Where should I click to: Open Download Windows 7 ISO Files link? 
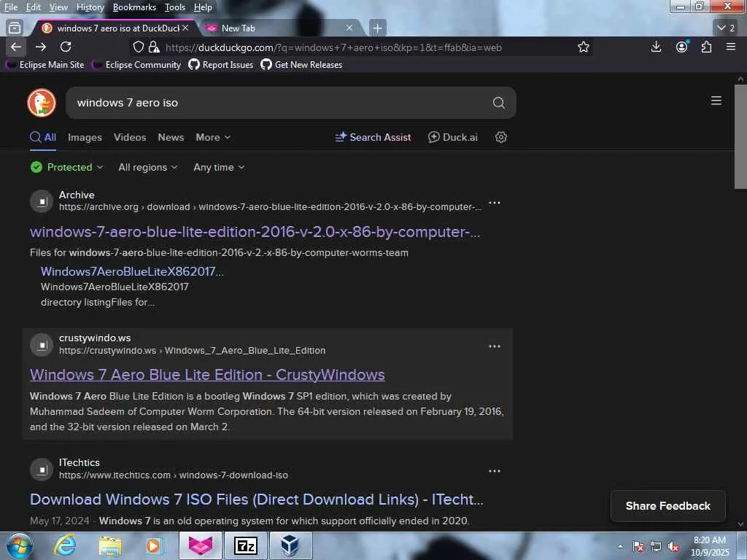click(x=256, y=499)
